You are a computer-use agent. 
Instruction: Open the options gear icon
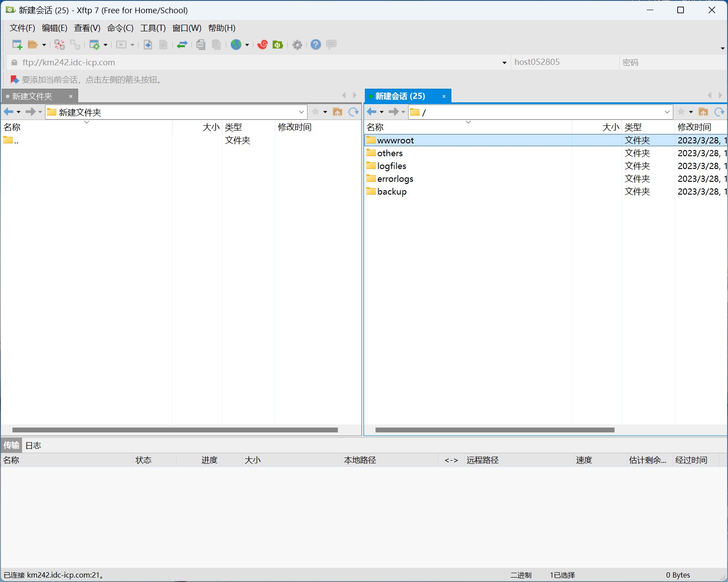coord(297,45)
